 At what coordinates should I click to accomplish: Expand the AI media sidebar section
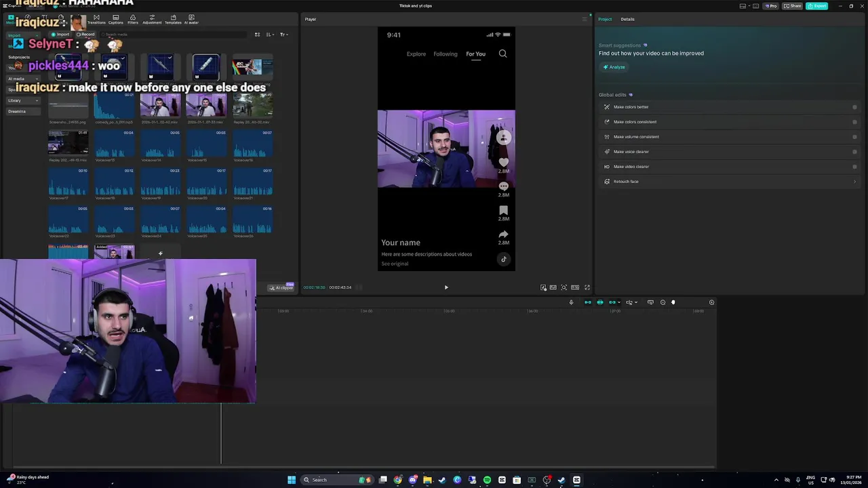click(24, 79)
